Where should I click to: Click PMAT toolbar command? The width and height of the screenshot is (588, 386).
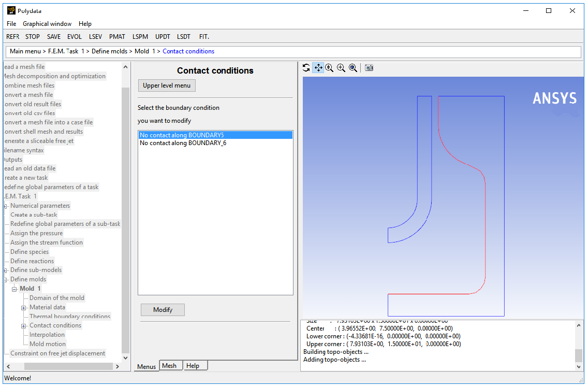click(117, 36)
